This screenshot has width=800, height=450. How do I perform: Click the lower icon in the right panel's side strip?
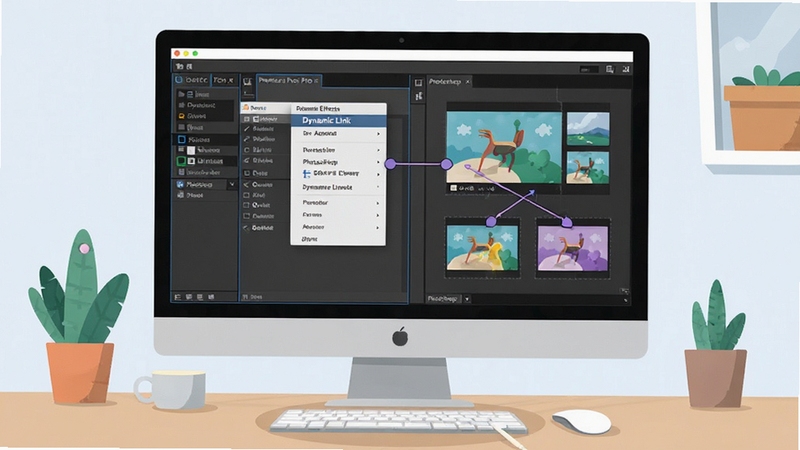pyautogui.click(x=419, y=96)
